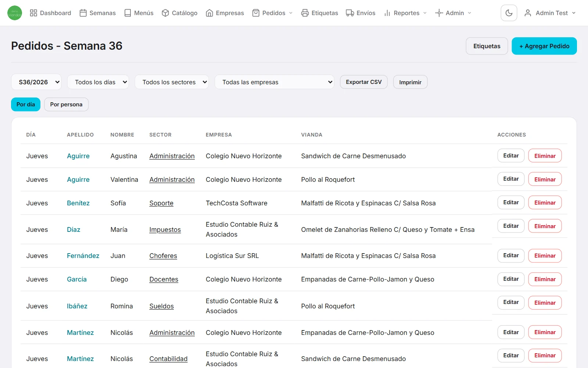Go to the Envíos nav item

tap(361, 13)
